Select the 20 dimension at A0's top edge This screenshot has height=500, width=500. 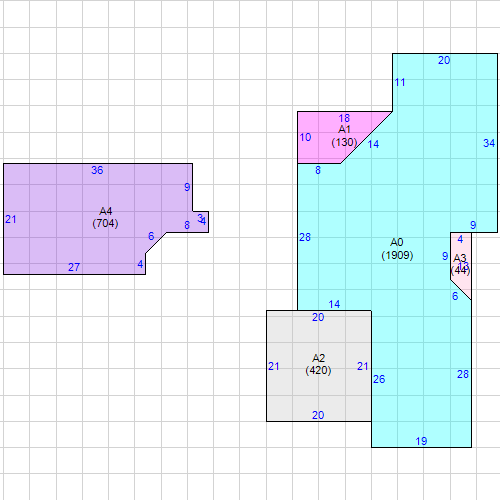tap(444, 60)
